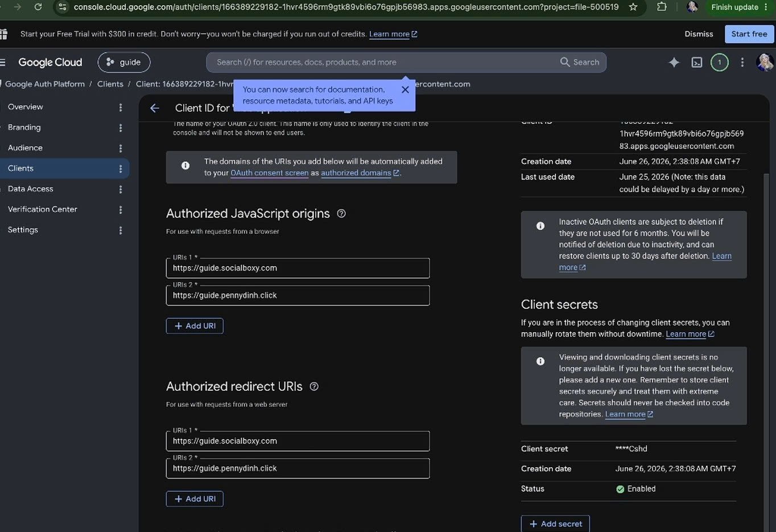Image resolution: width=776 pixels, height=532 pixels.
Task: Open notifications badge showing 1
Action: coord(720,63)
